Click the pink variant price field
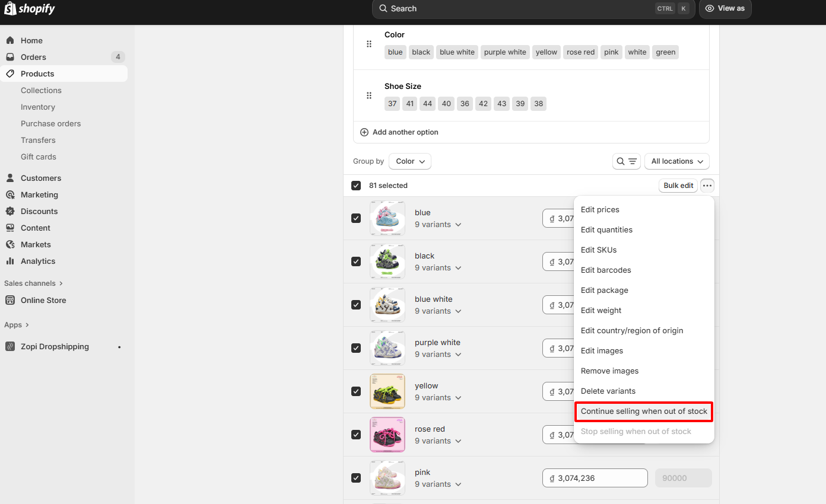 coord(595,478)
